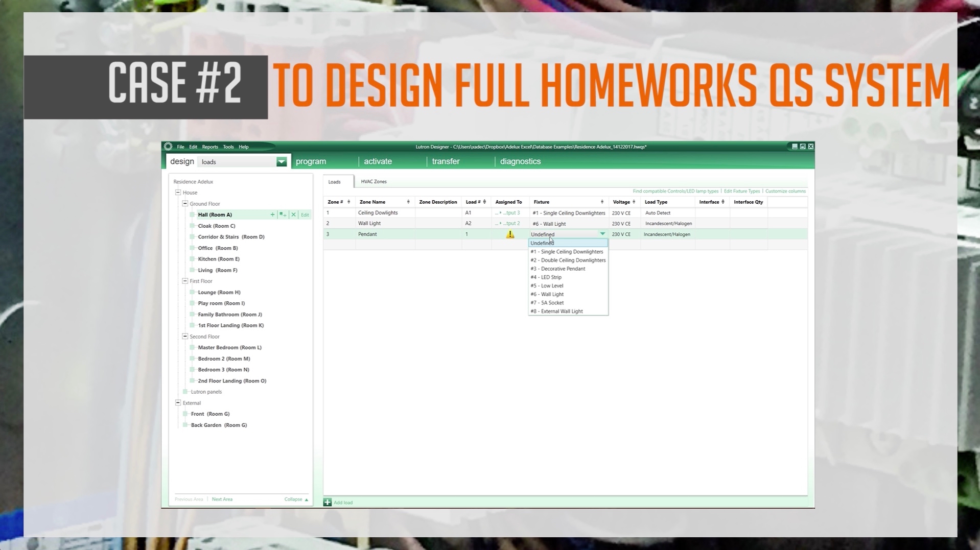This screenshot has width=980, height=550.
Task: Select Master Bedroom (Room L)
Action: [x=229, y=348]
